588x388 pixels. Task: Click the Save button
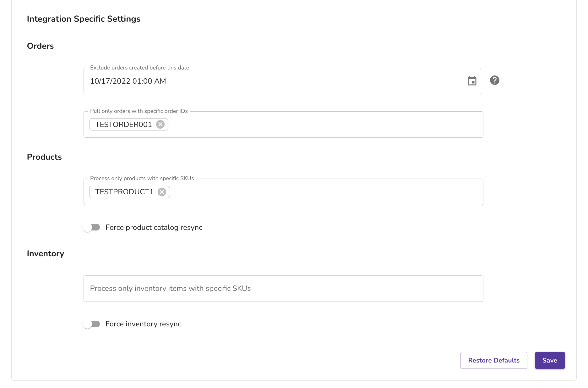(x=550, y=360)
